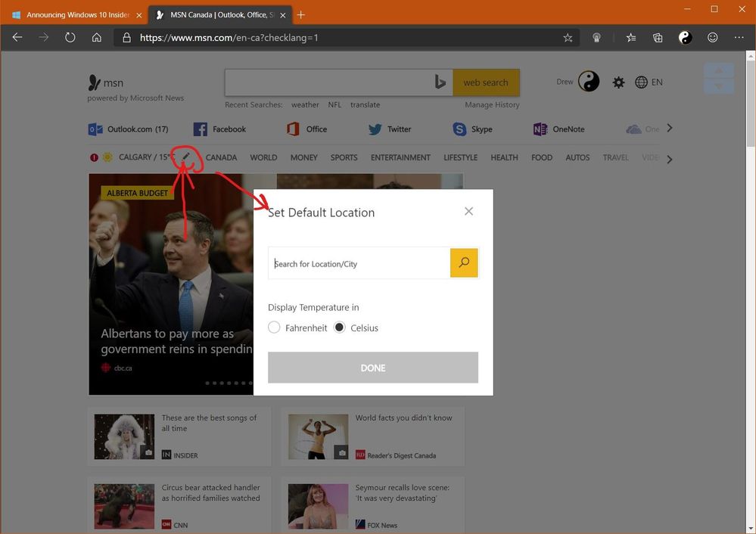
Task: Click the yin-yang profile icon in toolbar
Action: (685, 38)
